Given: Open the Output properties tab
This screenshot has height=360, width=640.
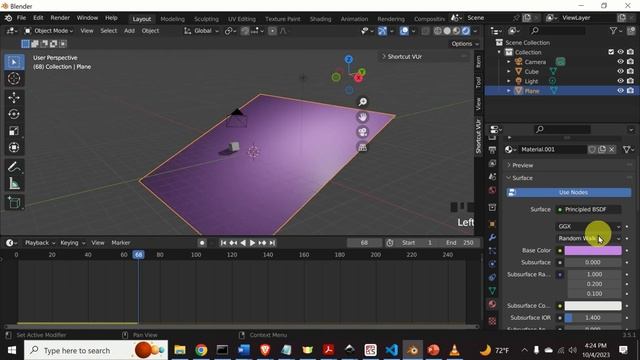Looking at the screenshot, I should [492, 150].
